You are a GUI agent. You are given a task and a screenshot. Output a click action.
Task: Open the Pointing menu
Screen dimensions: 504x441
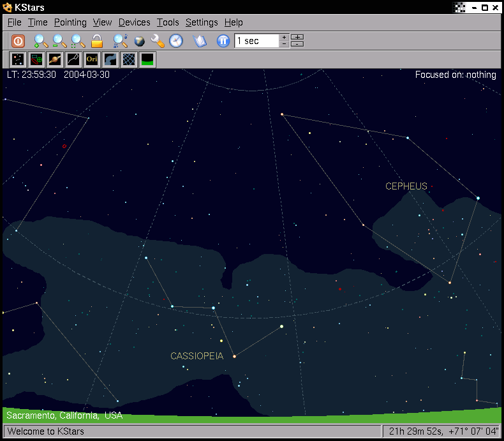click(x=70, y=22)
